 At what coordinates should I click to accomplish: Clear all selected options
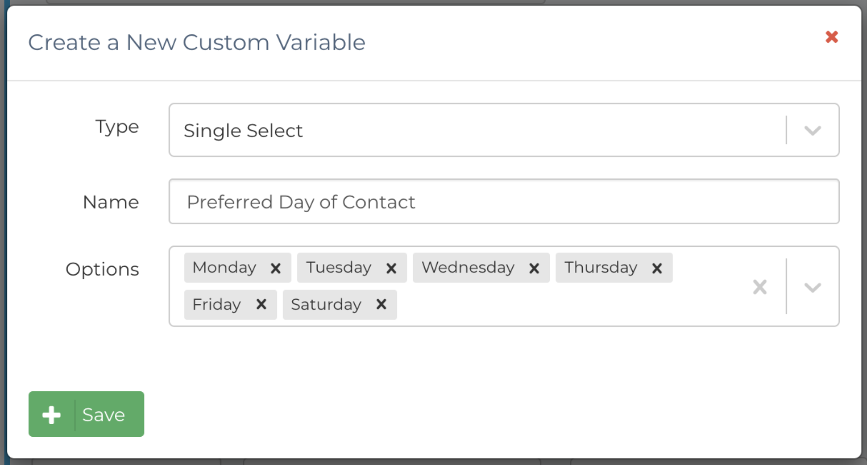(760, 287)
